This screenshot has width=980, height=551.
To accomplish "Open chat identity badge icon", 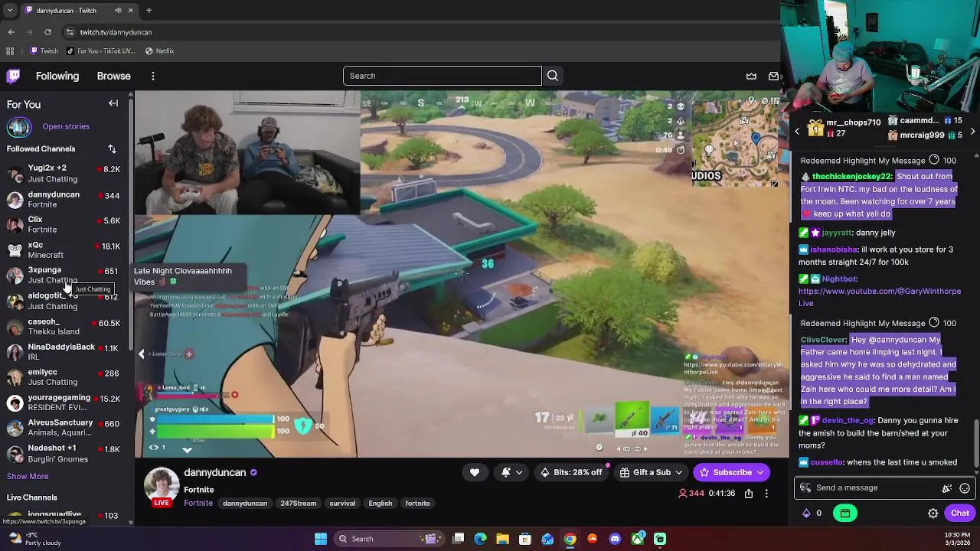I will [805, 487].
